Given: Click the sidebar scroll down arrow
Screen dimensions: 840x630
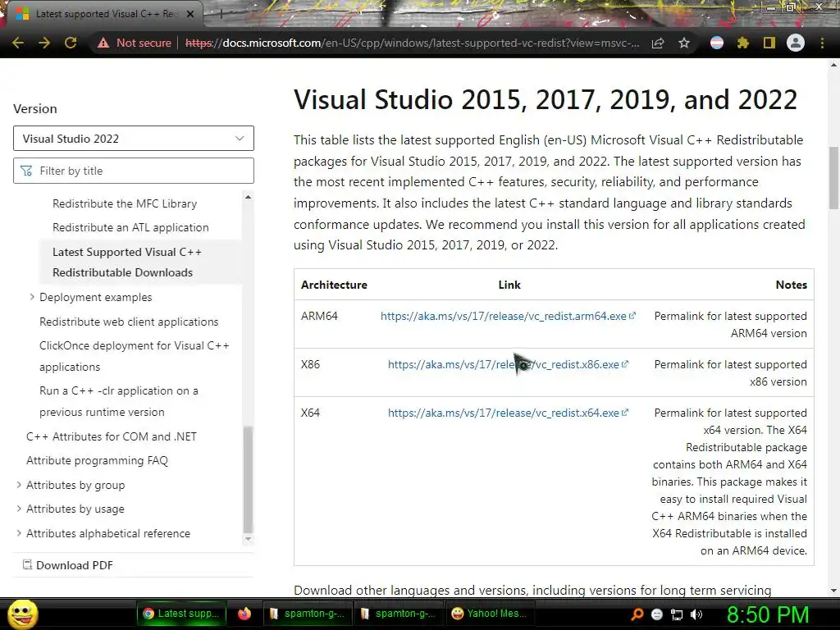Looking at the screenshot, I should 248,539.
